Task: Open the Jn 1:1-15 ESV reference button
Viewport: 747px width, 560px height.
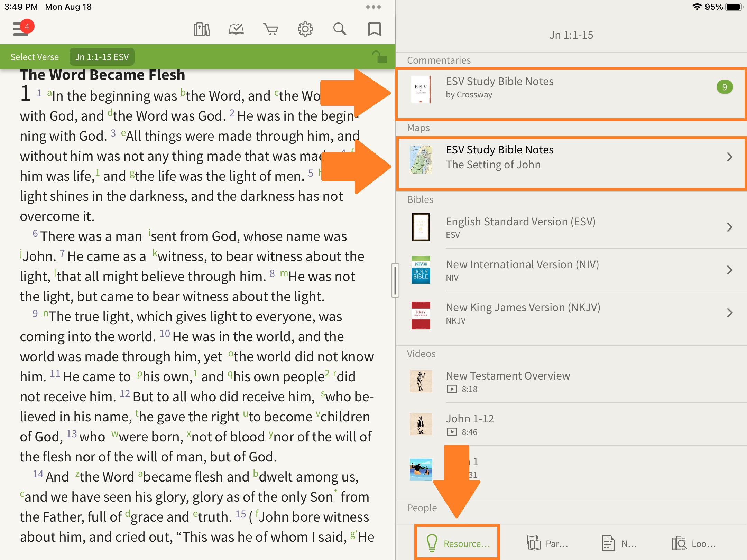Action: tap(102, 57)
